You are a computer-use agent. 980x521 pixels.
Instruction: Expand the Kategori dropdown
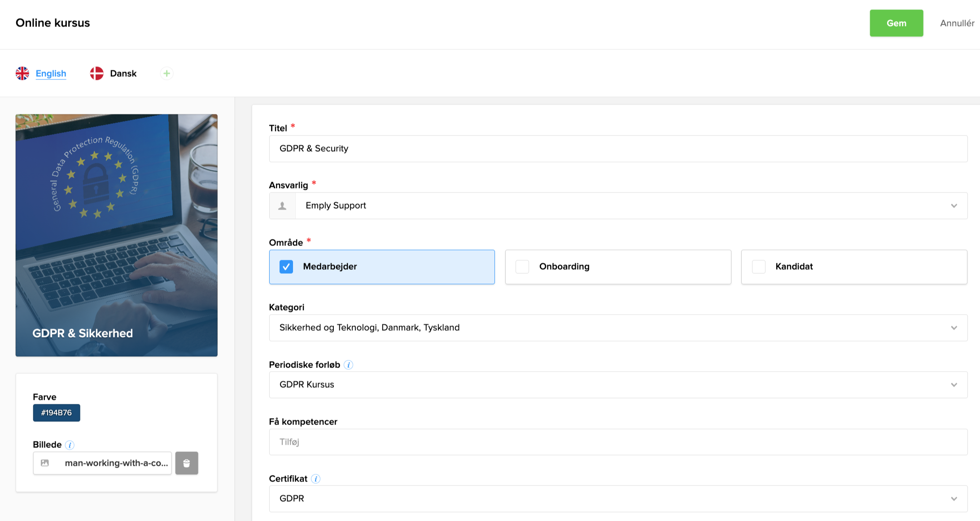pos(954,328)
